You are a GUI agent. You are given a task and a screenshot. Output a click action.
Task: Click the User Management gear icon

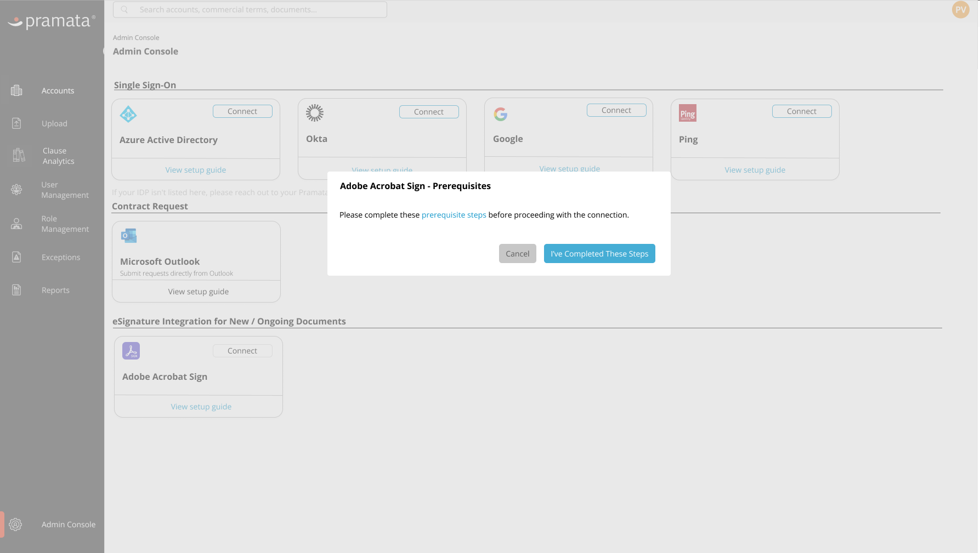pos(16,190)
